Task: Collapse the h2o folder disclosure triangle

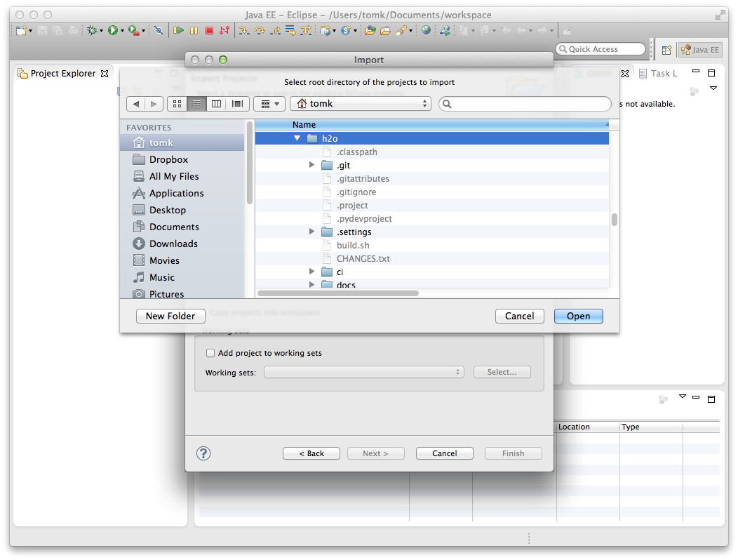Action: 298,139
